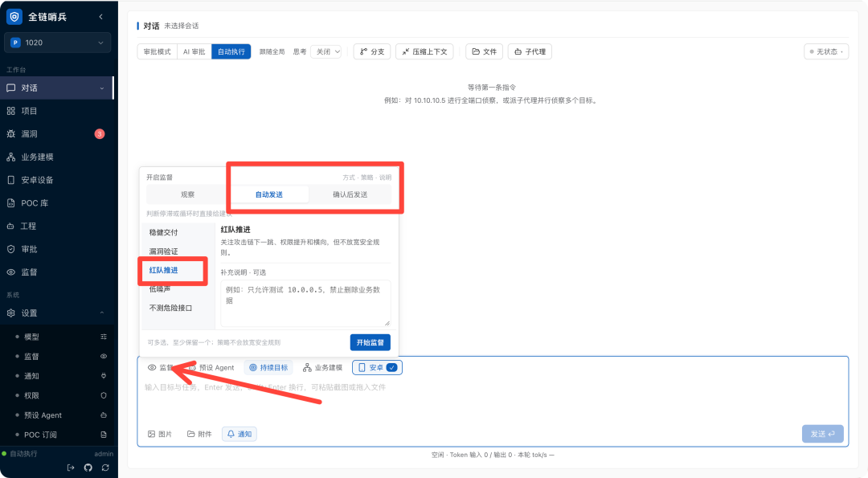
Task: Click the logout icon at sidebar bottom
Action: click(71, 468)
